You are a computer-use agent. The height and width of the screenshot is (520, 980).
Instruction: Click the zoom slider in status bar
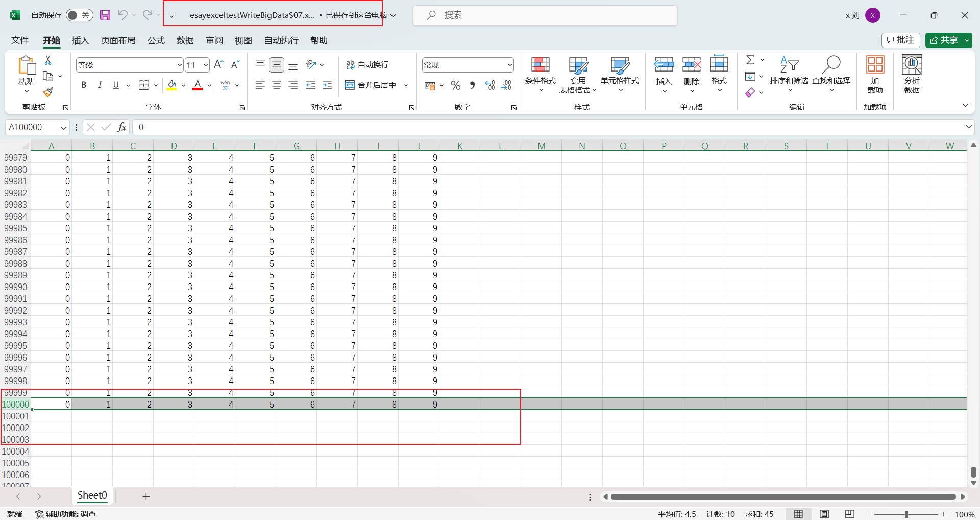point(906,514)
